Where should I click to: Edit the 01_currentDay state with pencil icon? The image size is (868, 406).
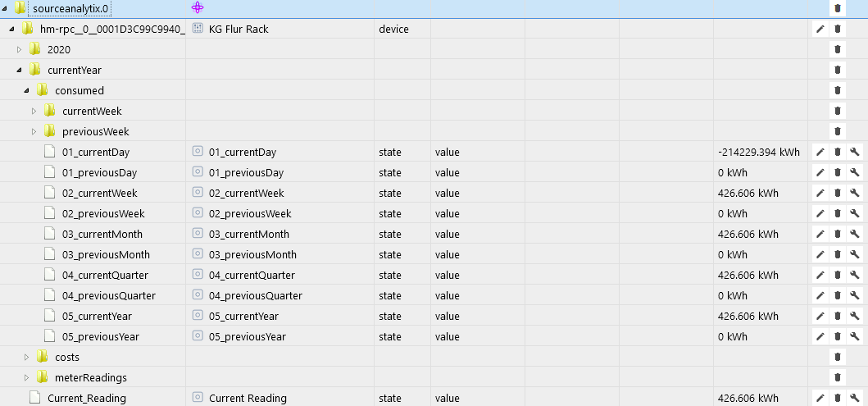click(x=820, y=152)
